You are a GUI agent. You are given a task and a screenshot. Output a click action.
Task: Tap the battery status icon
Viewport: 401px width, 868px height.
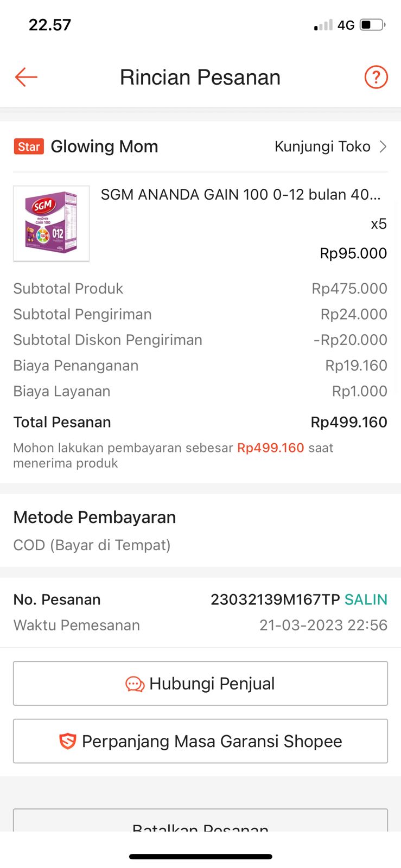(372, 25)
